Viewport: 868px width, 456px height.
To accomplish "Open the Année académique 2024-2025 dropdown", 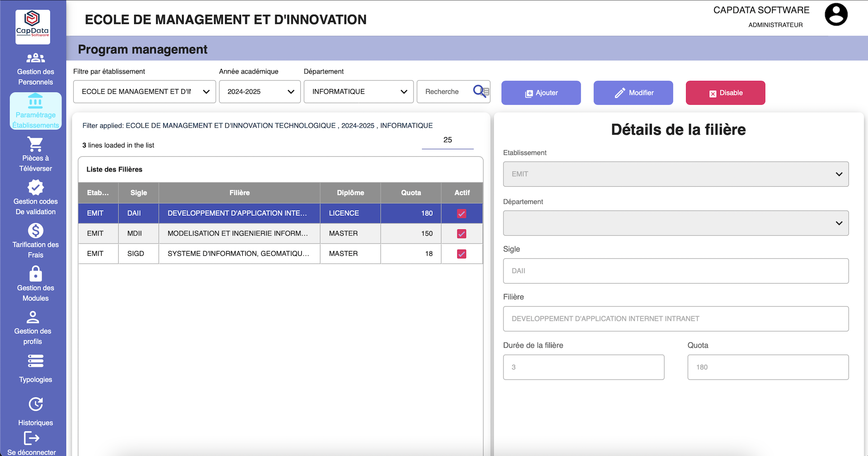I will click(x=260, y=92).
